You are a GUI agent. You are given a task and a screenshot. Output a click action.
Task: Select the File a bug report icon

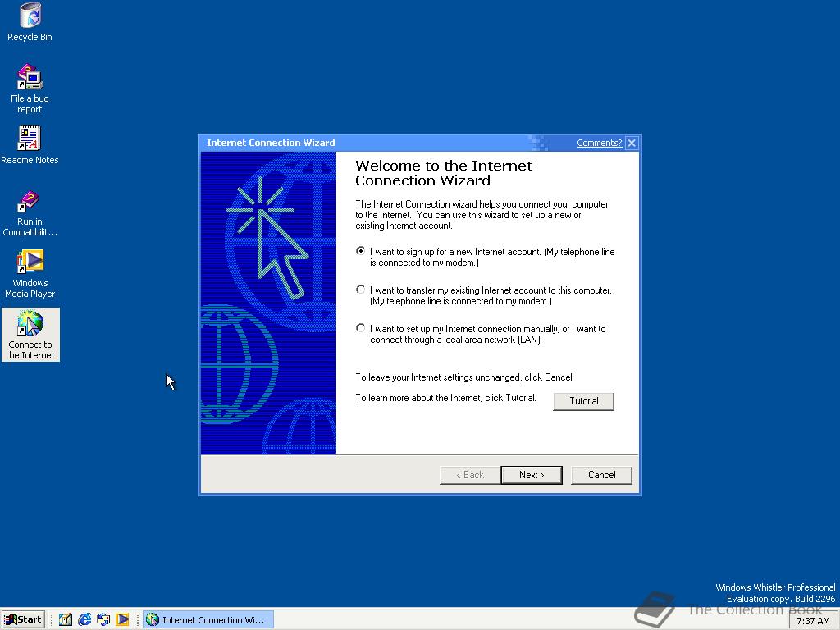30,88
